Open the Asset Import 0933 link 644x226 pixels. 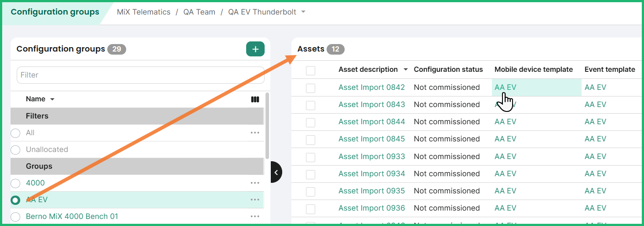(x=371, y=156)
